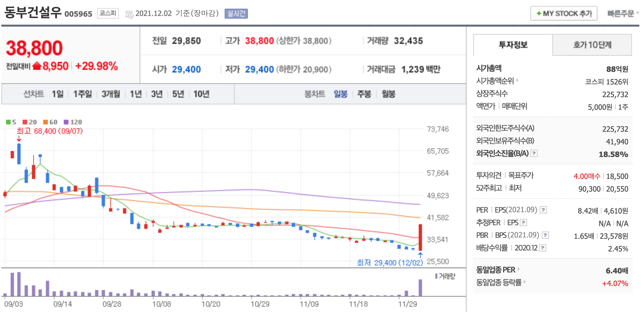Click the 시가 value 29,400

pyautogui.click(x=186, y=70)
